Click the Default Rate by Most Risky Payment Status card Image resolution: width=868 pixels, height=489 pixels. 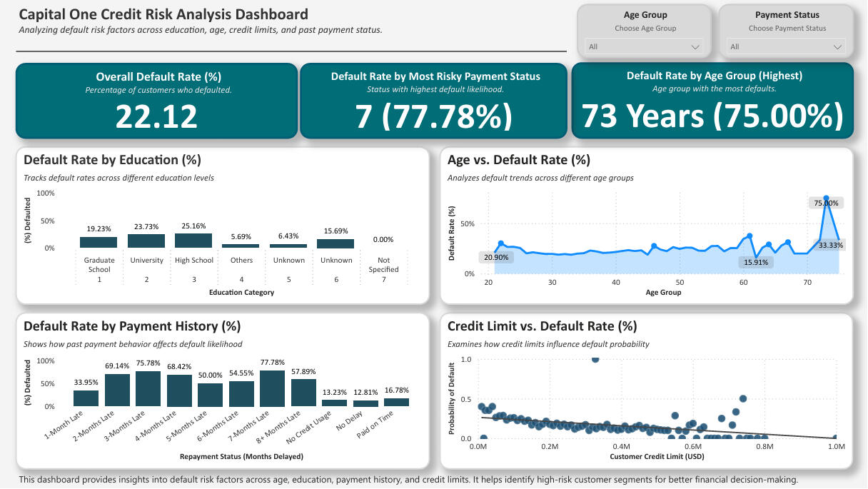434,101
